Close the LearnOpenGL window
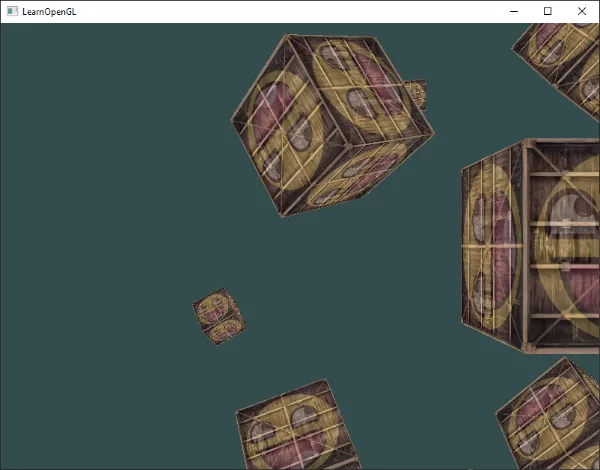This screenshot has height=470, width=600. pos(582,11)
